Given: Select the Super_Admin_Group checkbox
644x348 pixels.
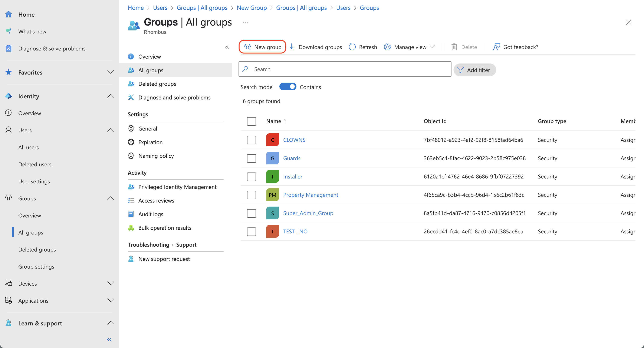Looking at the screenshot, I should click(x=251, y=213).
